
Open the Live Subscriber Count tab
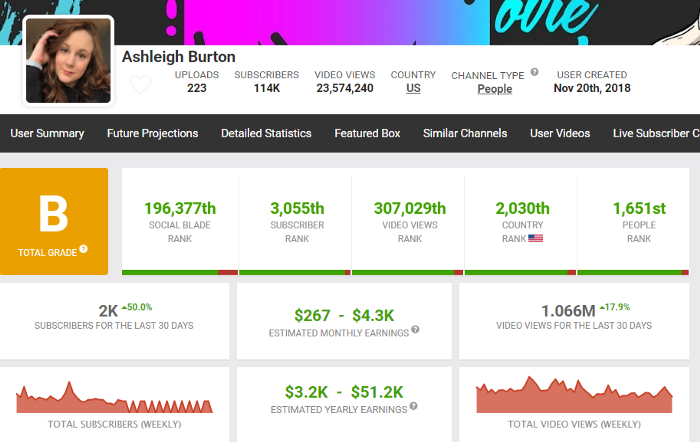click(656, 133)
